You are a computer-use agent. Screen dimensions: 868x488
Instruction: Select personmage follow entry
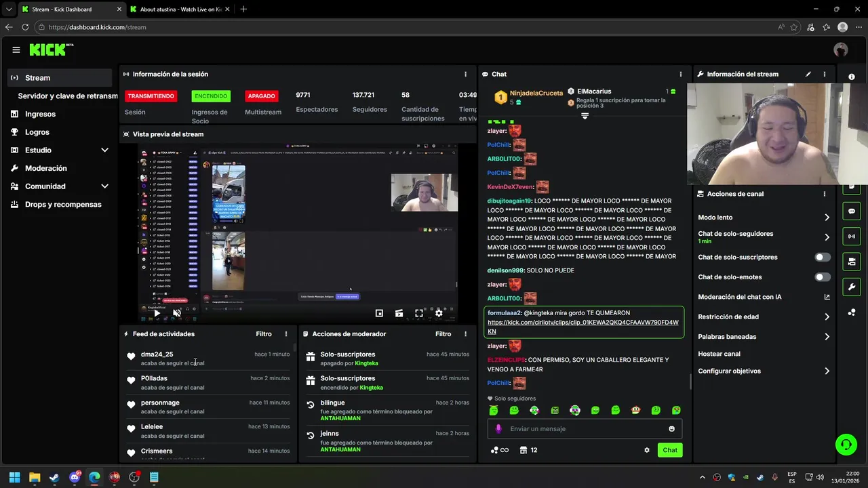tap(208, 407)
